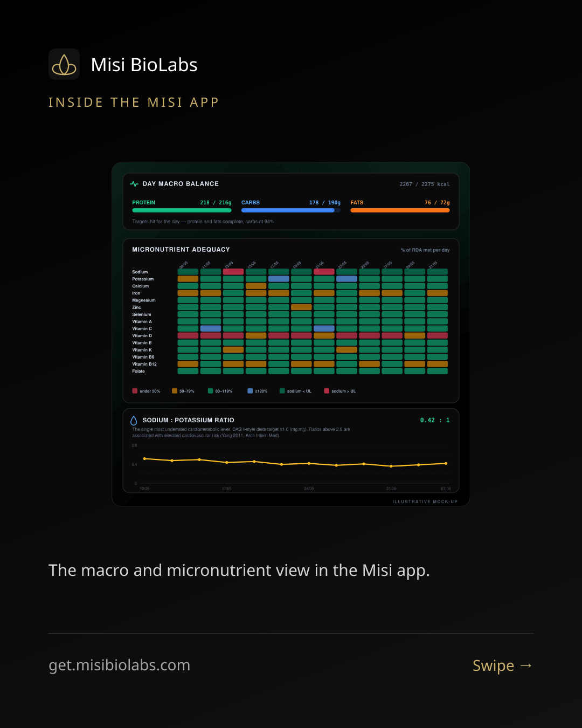Click the orange Vitamin K cell for 13/05
The image size is (582, 728).
coord(233,350)
